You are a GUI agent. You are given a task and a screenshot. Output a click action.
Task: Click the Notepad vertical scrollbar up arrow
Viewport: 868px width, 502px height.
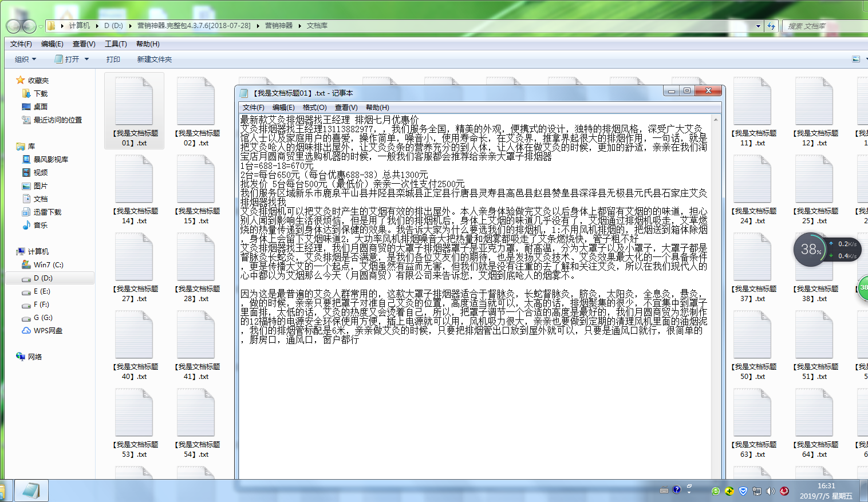(716, 120)
